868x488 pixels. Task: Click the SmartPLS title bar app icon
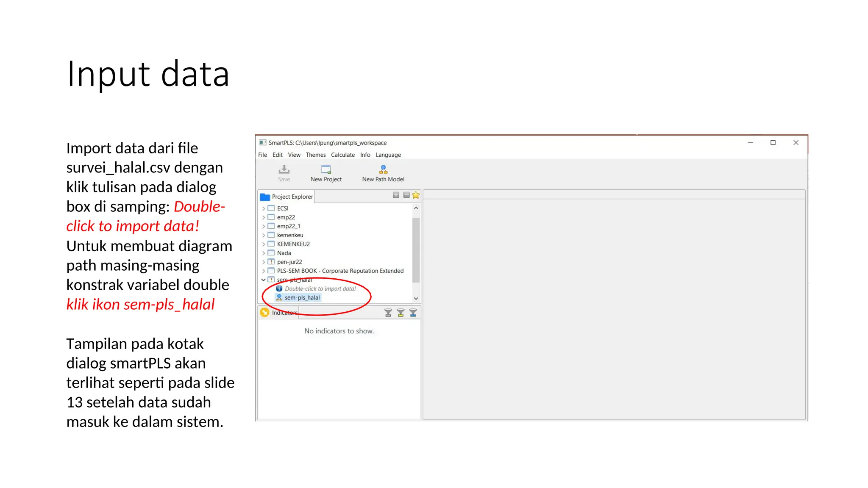(263, 143)
